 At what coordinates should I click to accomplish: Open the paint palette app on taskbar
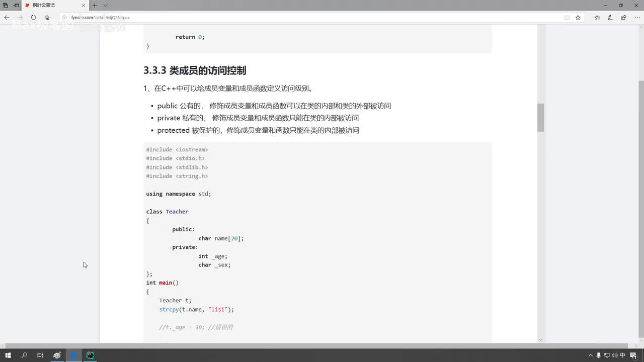57,355
